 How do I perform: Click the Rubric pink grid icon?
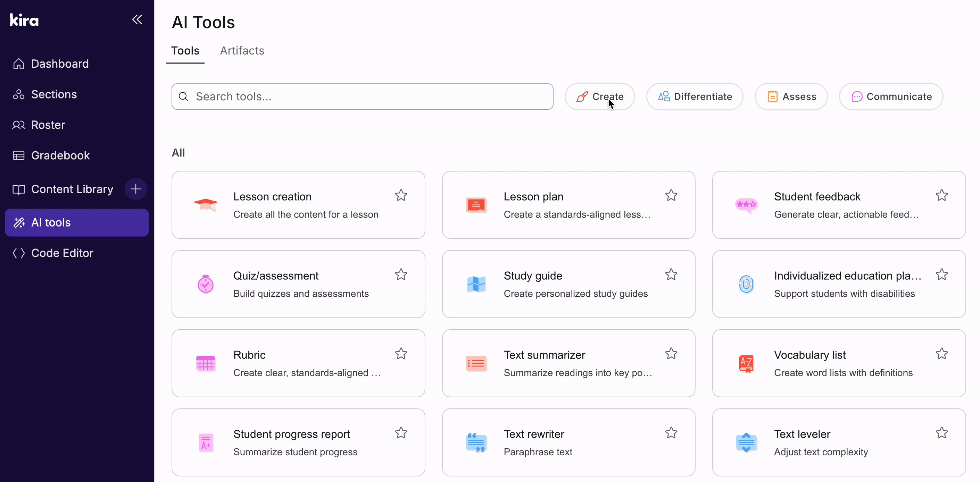[x=206, y=363]
